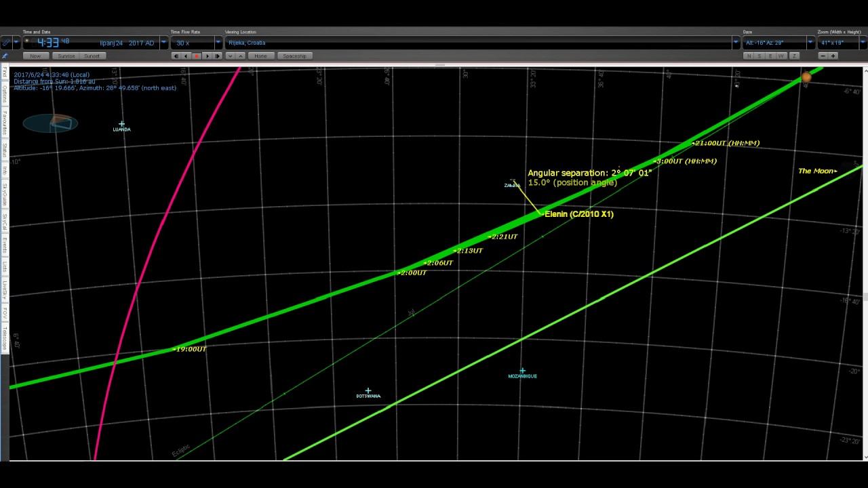Viewport: 868px width, 488px height.
Task: Open the Find side tab
Action: point(5,72)
